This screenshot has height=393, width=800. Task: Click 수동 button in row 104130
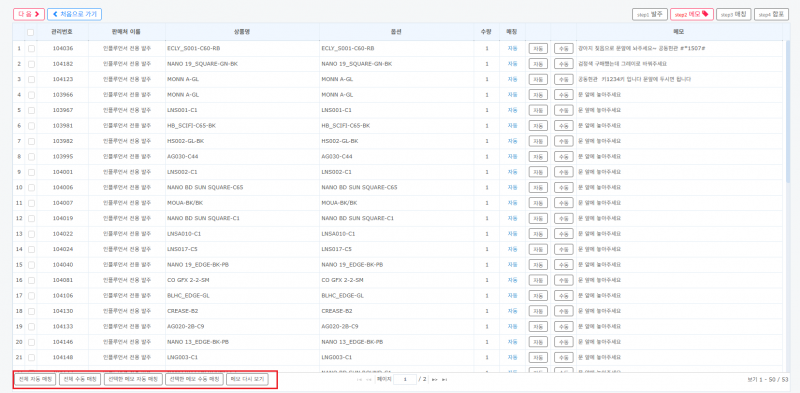pos(564,311)
